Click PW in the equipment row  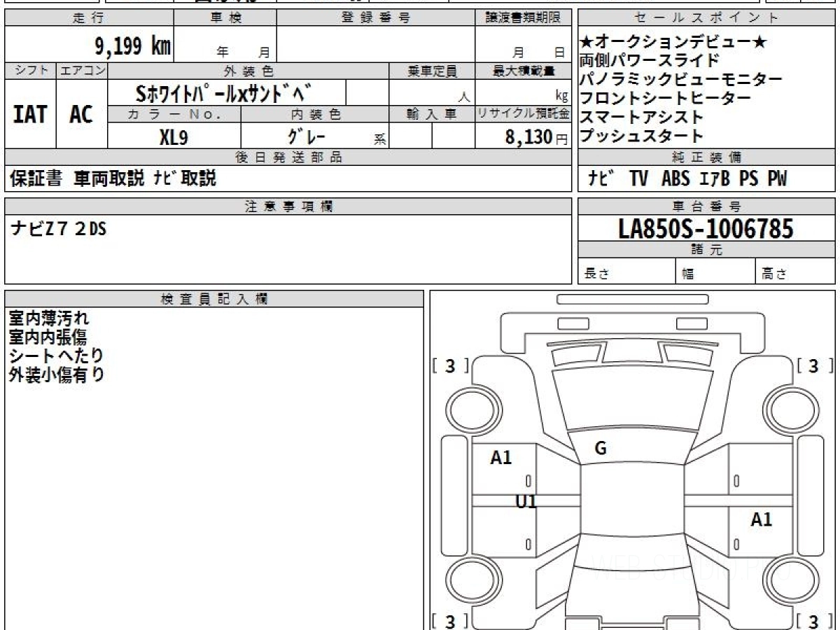tap(776, 179)
